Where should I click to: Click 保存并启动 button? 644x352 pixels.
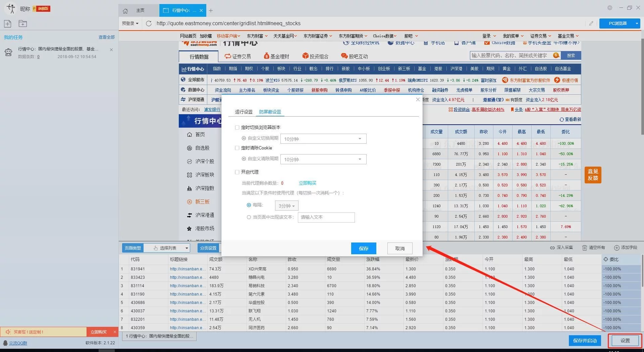click(585, 341)
